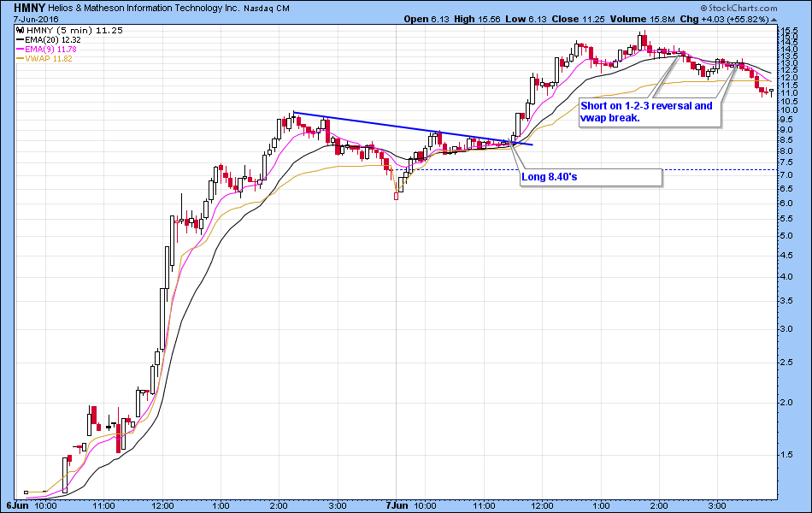Click the Volume 15.8M value
Image resolution: width=812 pixels, height=513 pixels.
(x=642, y=19)
